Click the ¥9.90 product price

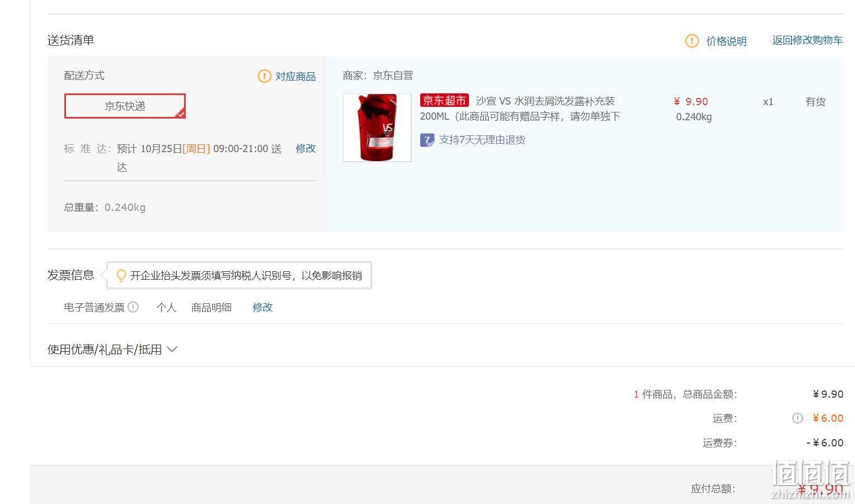[x=691, y=101]
